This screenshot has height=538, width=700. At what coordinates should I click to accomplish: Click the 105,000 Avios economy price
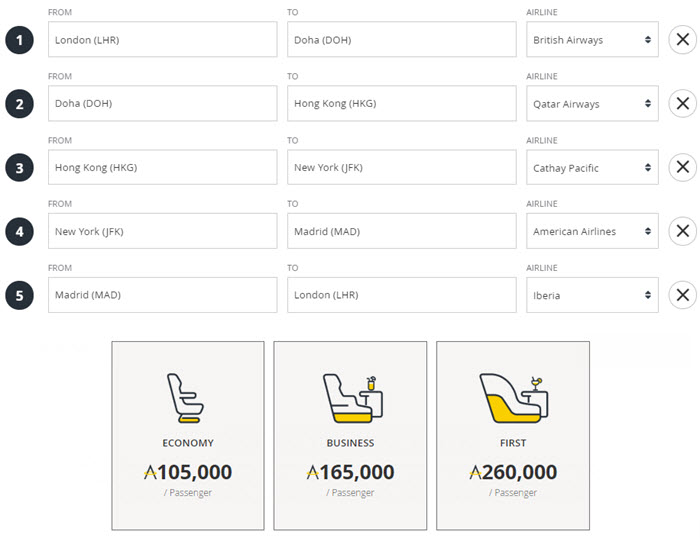pos(188,472)
